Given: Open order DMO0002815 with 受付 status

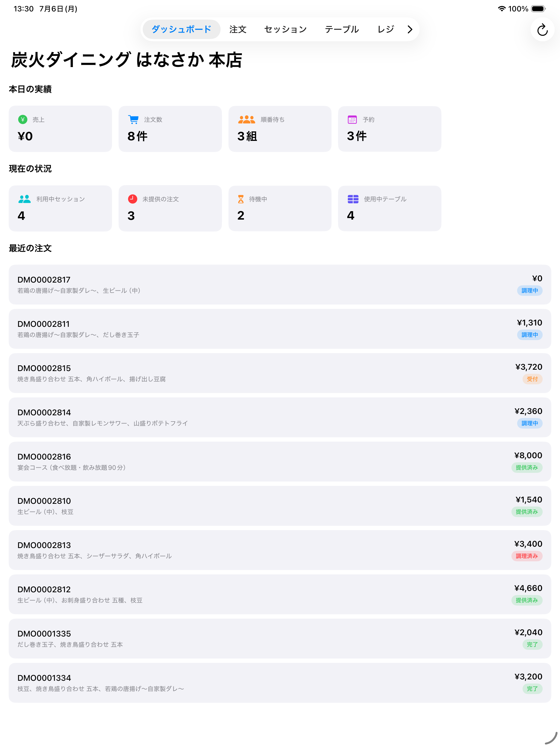Looking at the screenshot, I should [x=280, y=373].
